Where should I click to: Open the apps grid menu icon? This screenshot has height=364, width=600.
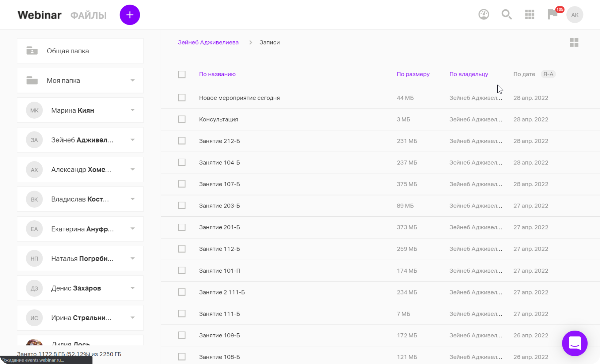[529, 14]
